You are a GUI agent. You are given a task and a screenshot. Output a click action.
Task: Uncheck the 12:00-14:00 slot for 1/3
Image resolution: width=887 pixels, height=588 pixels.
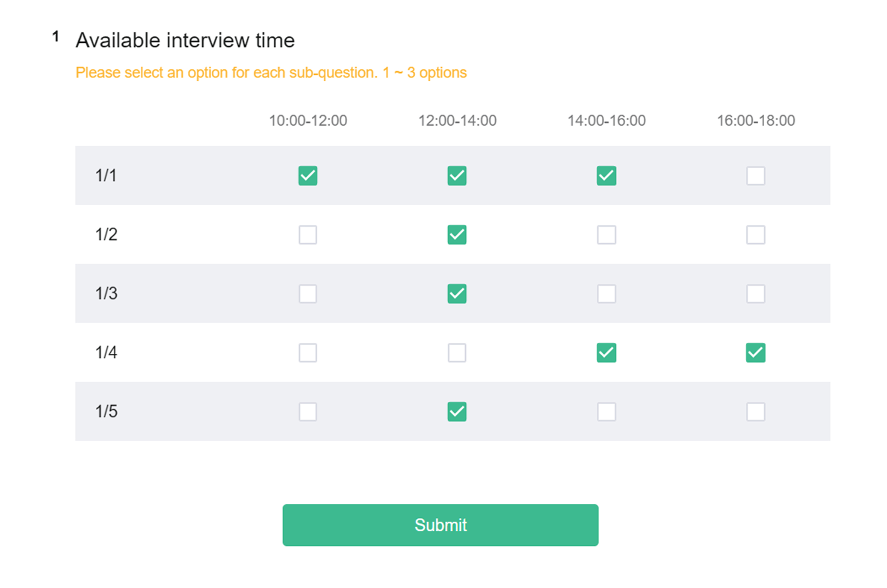456,293
